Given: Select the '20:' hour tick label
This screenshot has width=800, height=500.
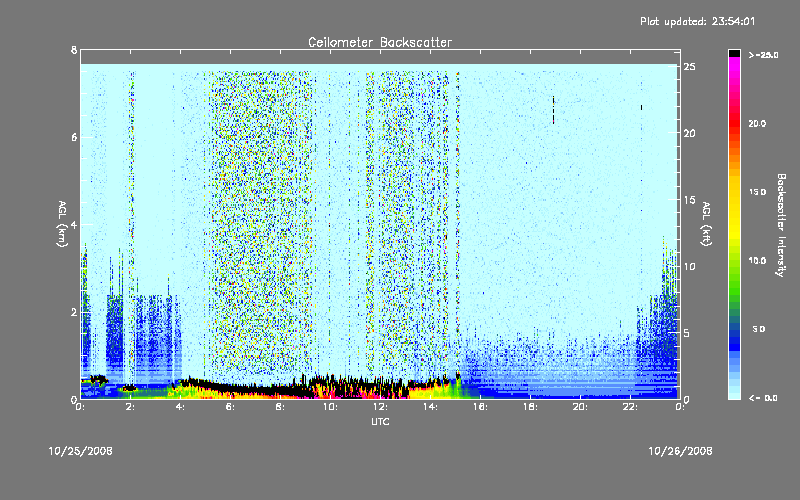Looking at the screenshot, I should tap(580, 407).
